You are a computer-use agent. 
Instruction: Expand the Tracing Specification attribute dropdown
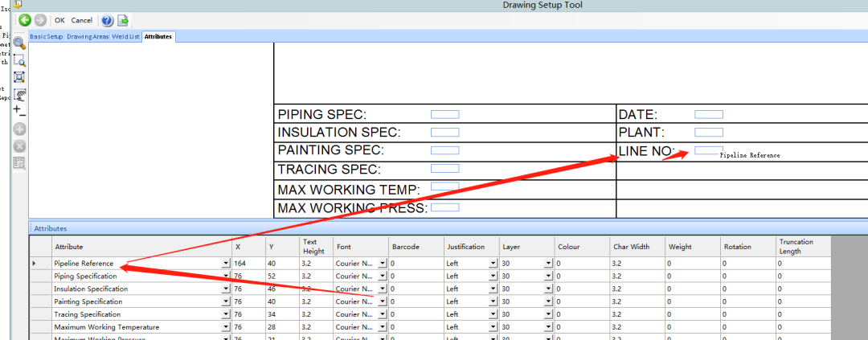226,314
